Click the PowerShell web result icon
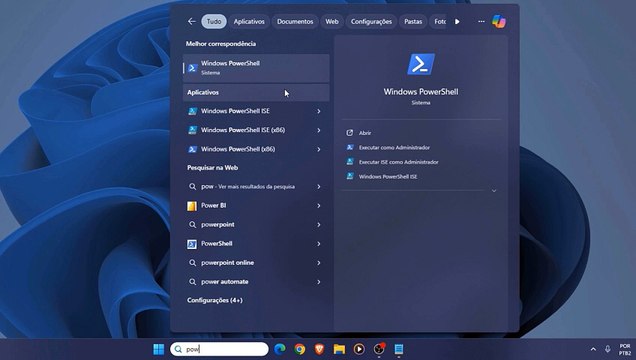Screen dimensions: 636x360 (x=192, y=244)
